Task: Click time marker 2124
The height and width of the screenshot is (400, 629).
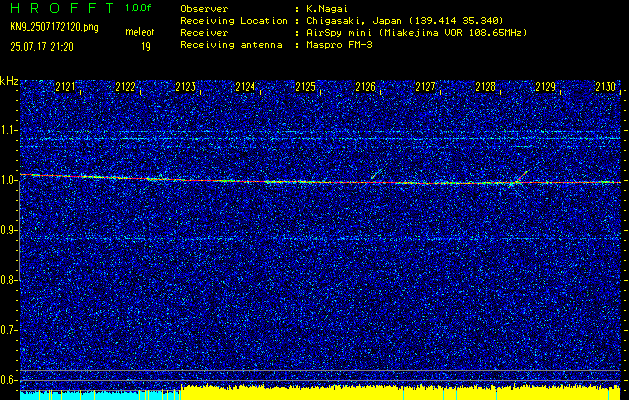Action: (245, 87)
